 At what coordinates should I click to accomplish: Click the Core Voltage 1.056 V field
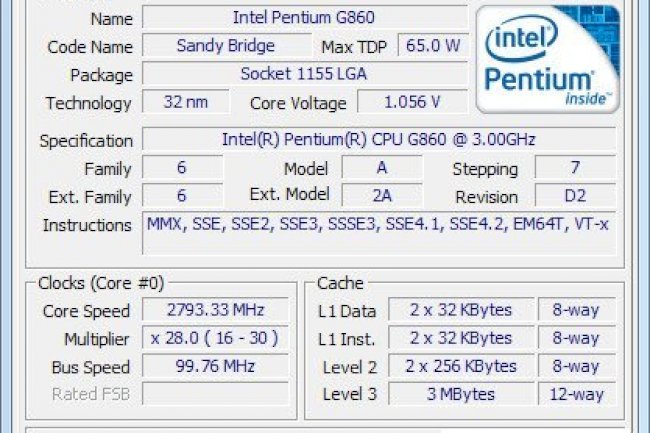tap(410, 102)
